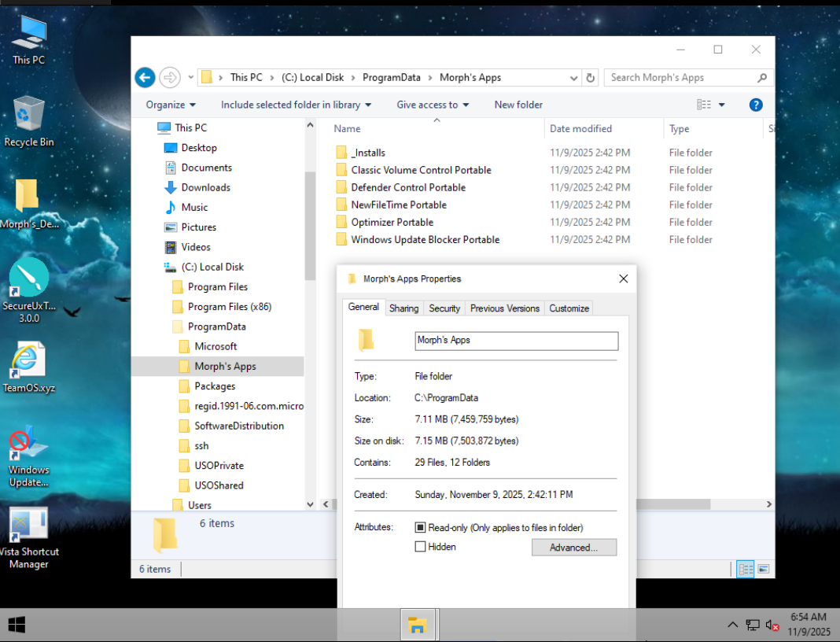Click the Advanced... button
840x642 pixels.
point(573,548)
